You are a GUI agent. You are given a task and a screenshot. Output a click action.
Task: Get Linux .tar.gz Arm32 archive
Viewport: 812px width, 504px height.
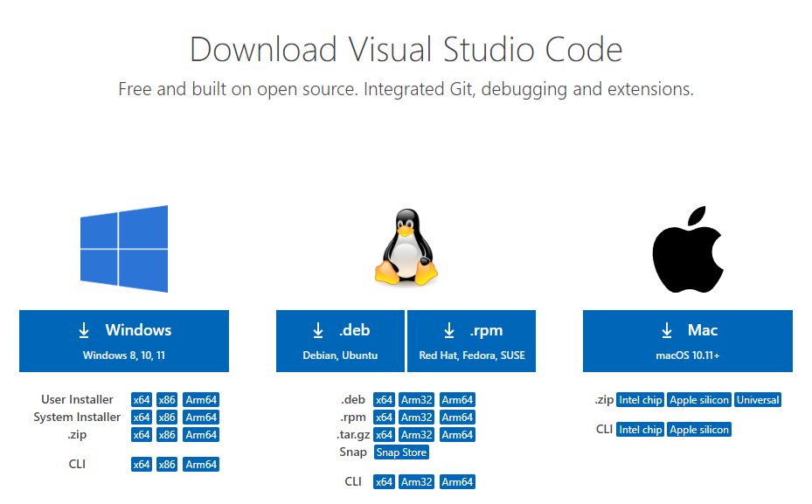pyautogui.click(x=416, y=435)
